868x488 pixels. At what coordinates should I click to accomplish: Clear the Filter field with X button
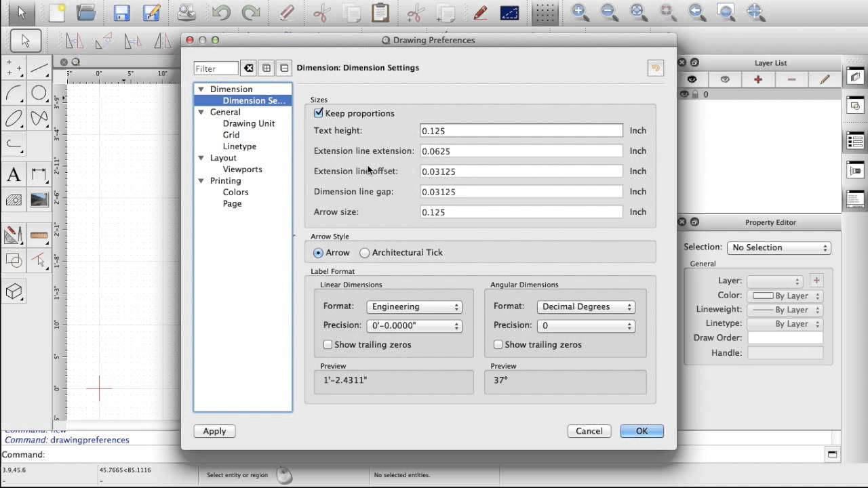tap(249, 68)
